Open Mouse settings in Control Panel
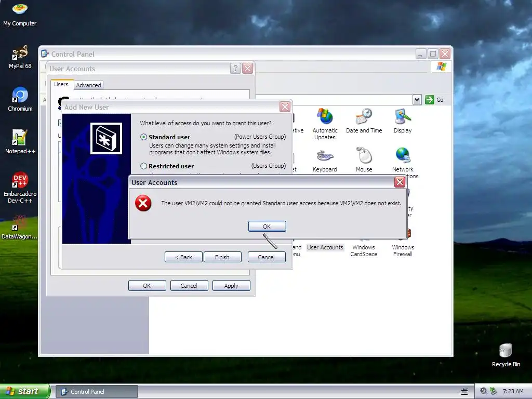This screenshot has width=532, height=399. pyautogui.click(x=364, y=160)
